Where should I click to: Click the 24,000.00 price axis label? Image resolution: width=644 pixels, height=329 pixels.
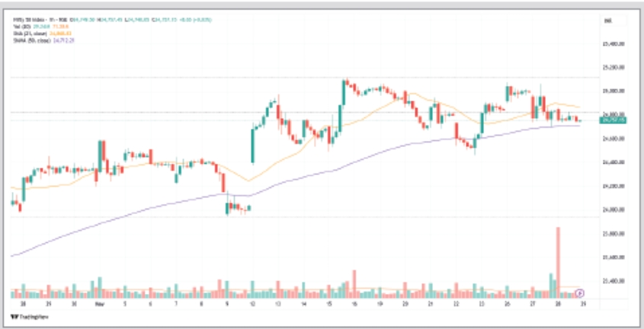point(613,210)
